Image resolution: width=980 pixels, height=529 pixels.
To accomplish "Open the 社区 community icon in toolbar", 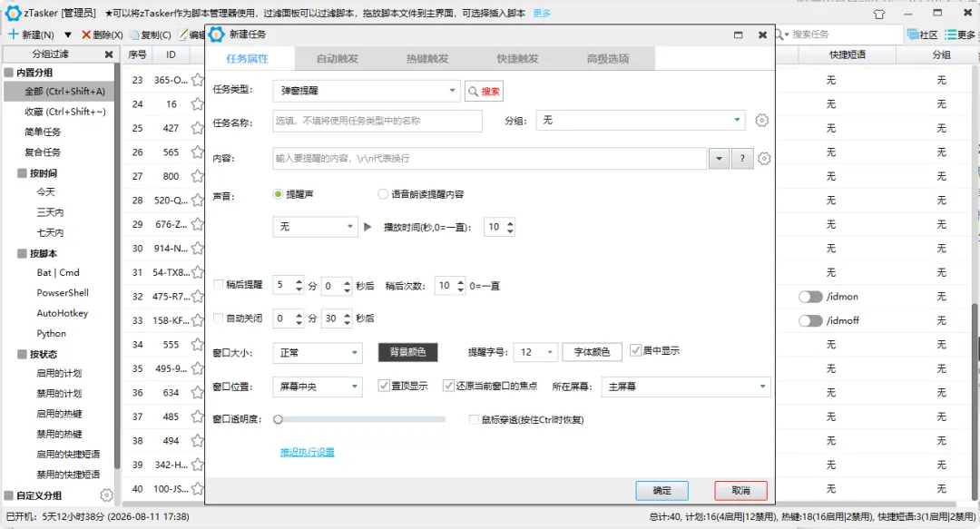I will click(922, 34).
